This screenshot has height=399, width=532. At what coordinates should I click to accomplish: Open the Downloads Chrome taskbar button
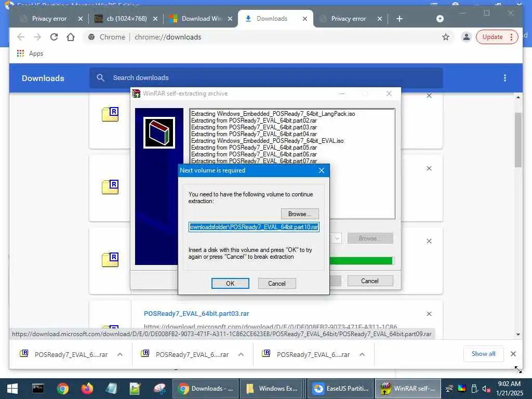pos(206,389)
